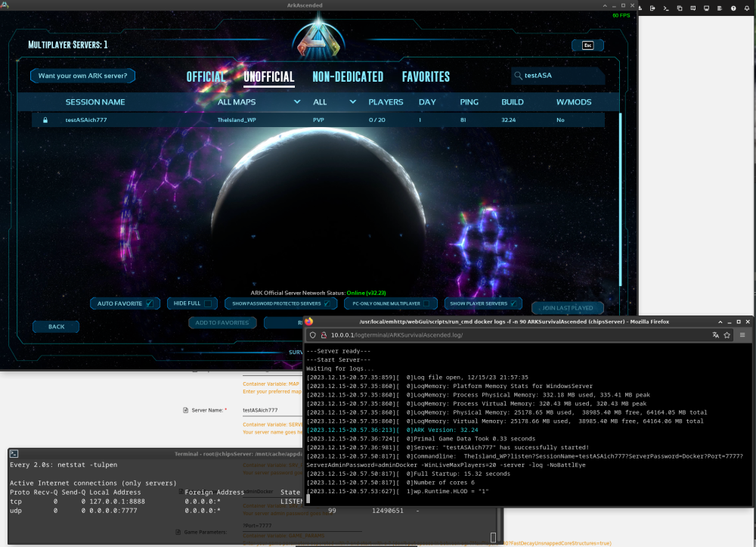This screenshot has width=756, height=547.
Task: Click the insecure connection padlock in Firefox
Action: coord(324,335)
